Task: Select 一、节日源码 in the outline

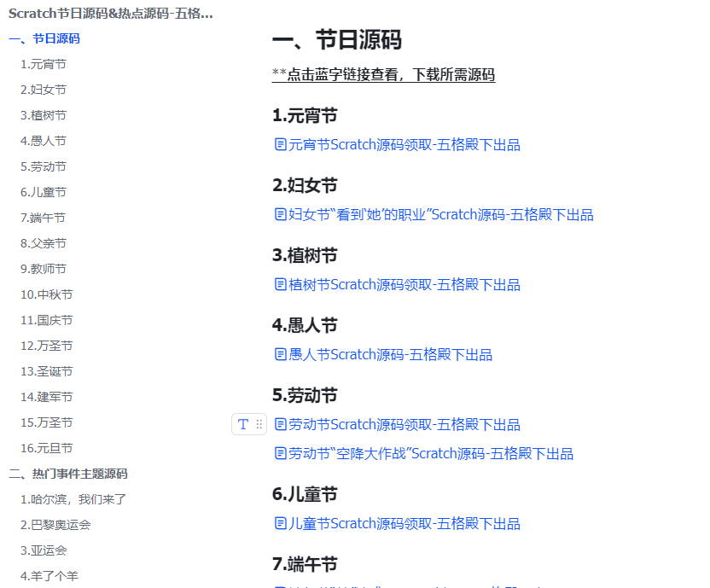Action: point(44,38)
